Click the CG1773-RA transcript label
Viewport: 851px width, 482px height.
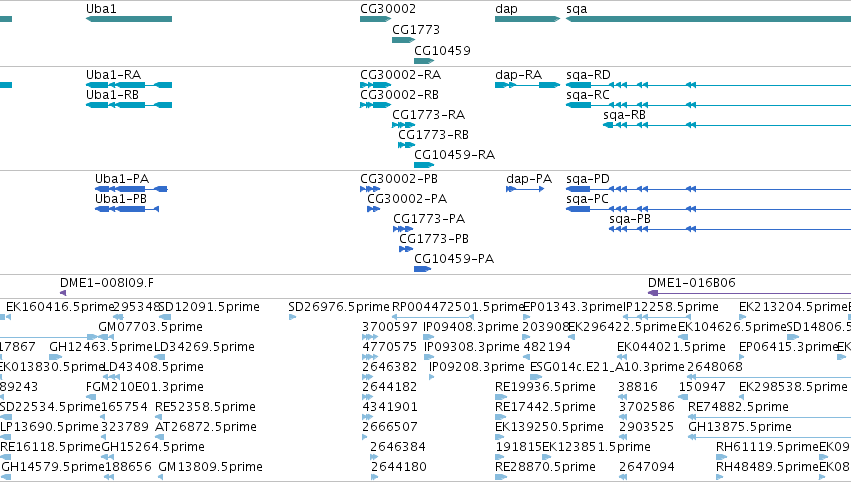(x=429, y=115)
